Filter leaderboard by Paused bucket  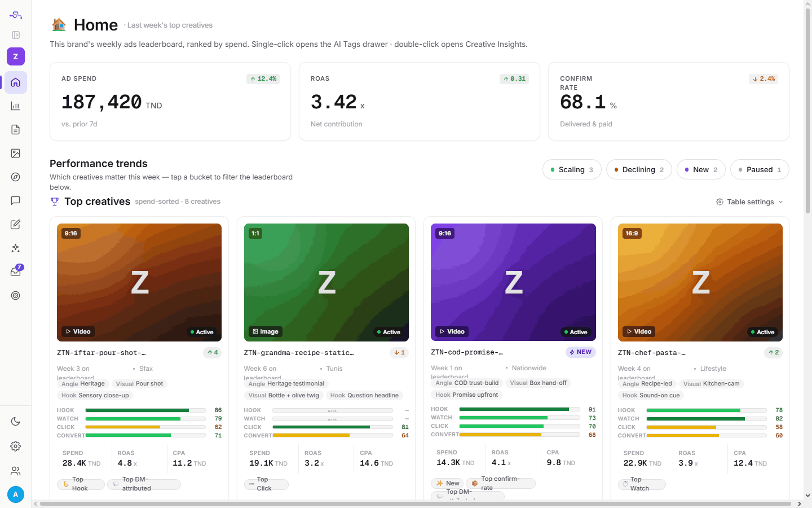point(760,169)
